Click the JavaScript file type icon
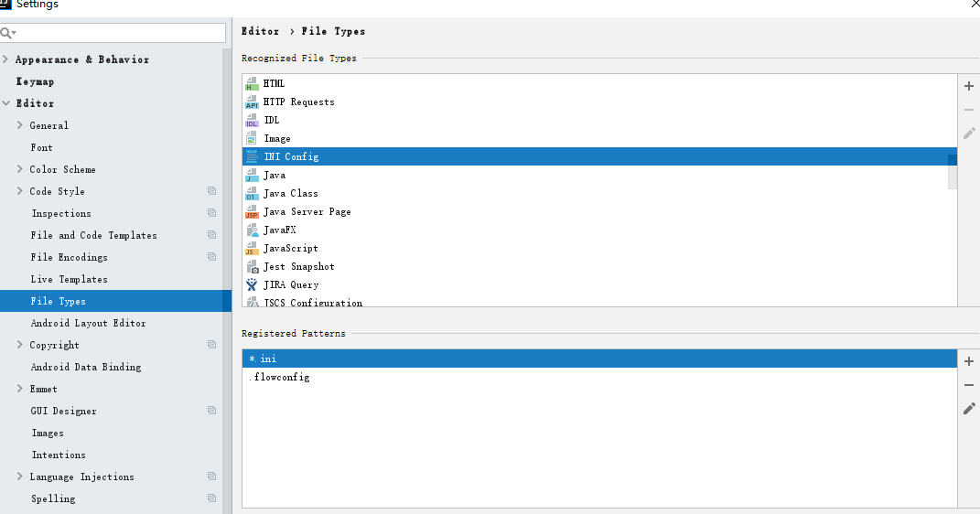980x514 pixels. [252, 248]
